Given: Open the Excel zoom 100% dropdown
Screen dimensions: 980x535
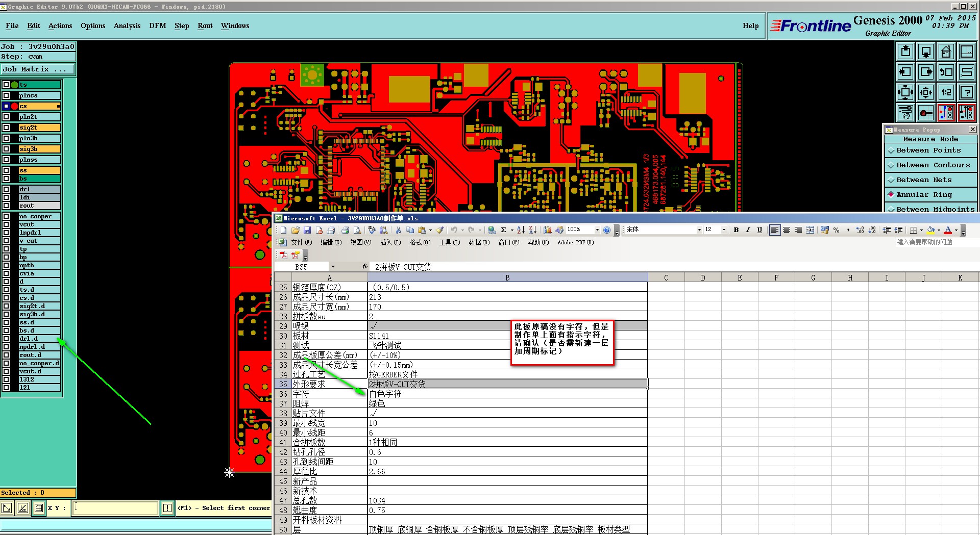Looking at the screenshot, I should tap(597, 230).
